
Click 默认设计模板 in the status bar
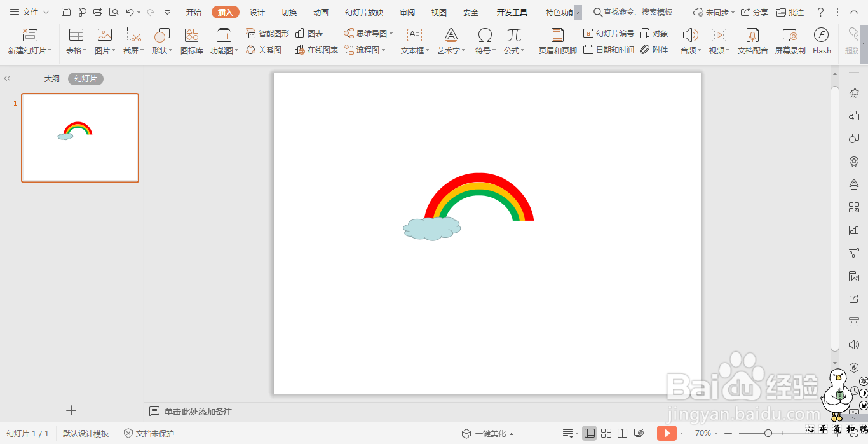86,433
